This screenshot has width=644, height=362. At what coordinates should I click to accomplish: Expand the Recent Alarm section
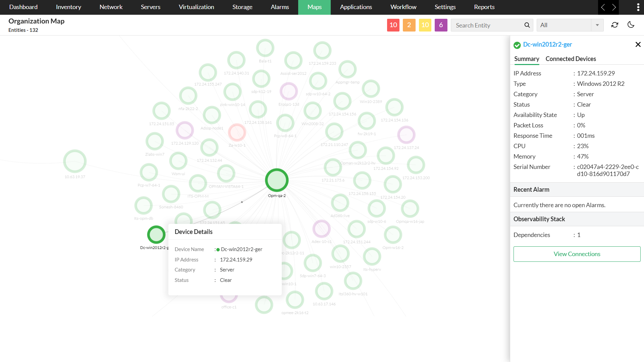coord(531,189)
